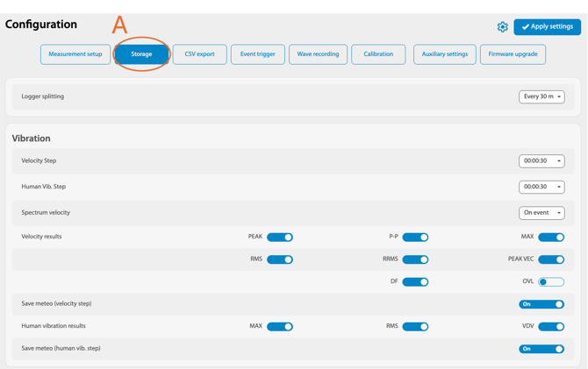Viewport: 588px width, 369px height.
Task: Open the settings gear icon
Action: click(502, 27)
